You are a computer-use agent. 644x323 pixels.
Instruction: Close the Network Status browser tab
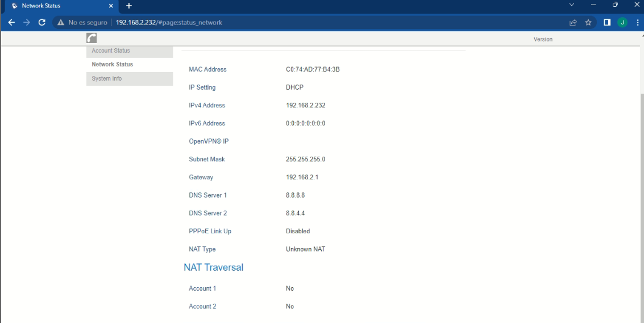coord(111,6)
